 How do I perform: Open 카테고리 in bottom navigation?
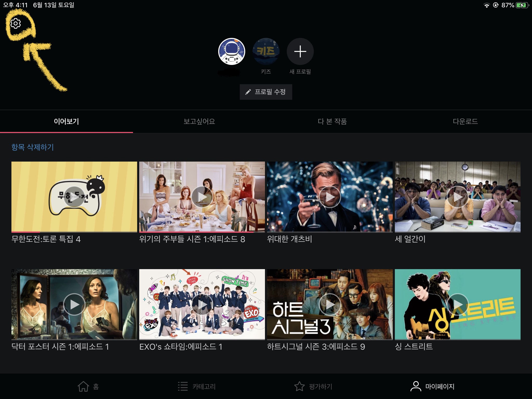click(x=197, y=386)
